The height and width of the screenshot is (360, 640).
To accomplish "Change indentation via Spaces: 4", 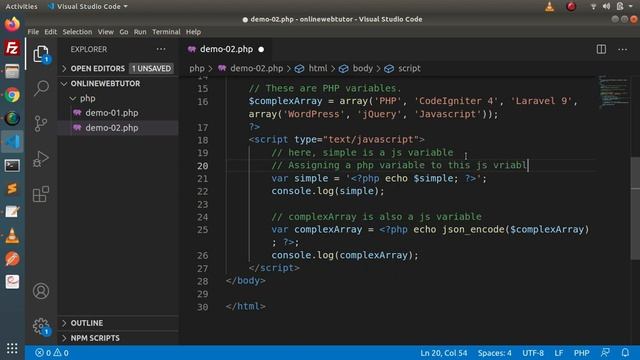I will (x=494, y=353).
